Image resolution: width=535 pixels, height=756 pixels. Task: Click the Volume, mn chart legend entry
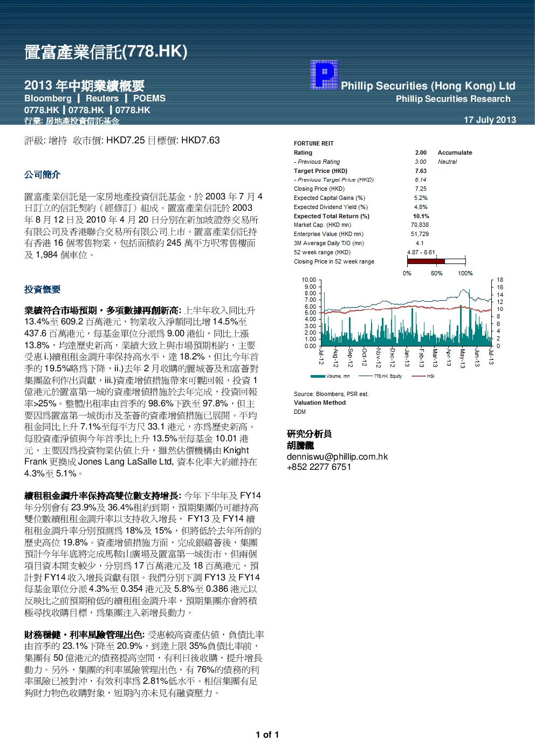[330, 376]
